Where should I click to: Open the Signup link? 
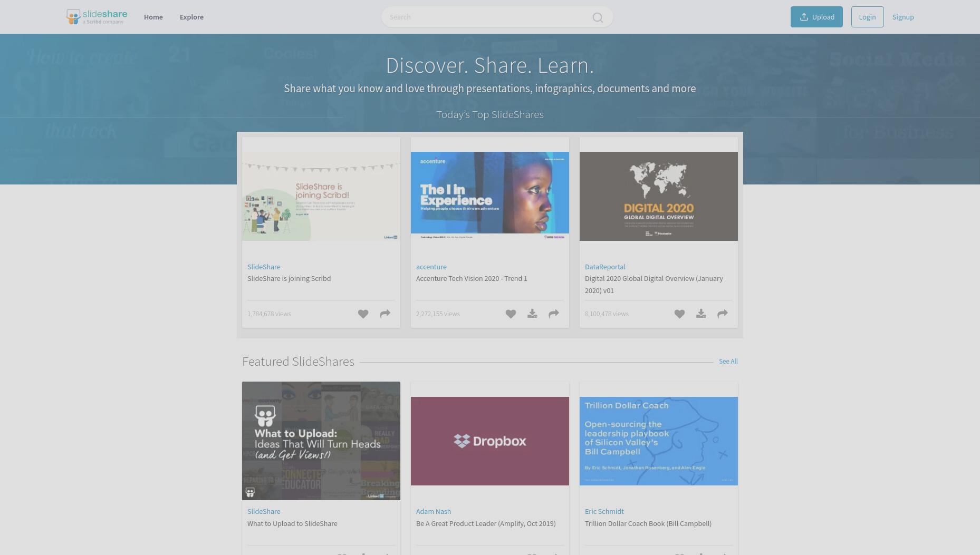[x=903, y=17]
